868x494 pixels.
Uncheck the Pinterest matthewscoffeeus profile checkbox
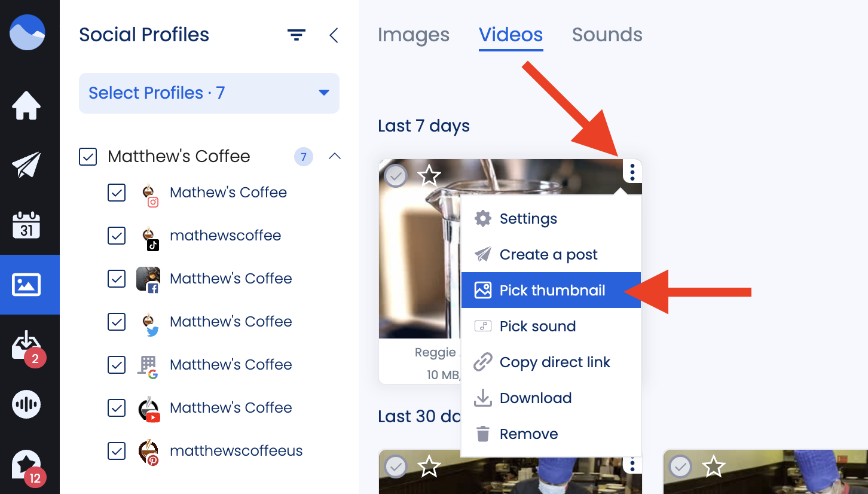[117, 451]
